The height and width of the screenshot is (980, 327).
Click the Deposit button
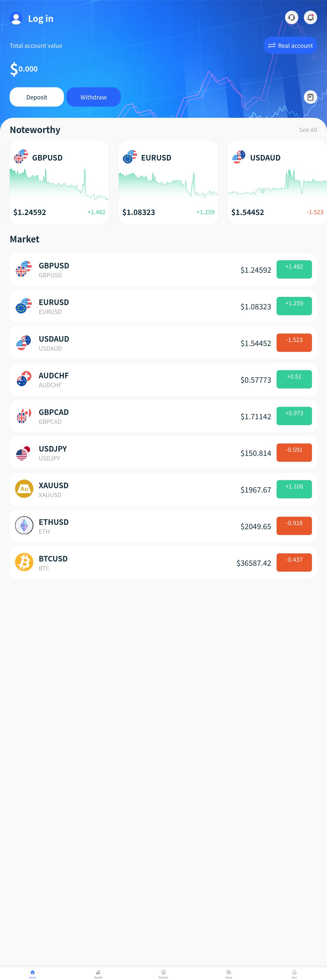36,97
